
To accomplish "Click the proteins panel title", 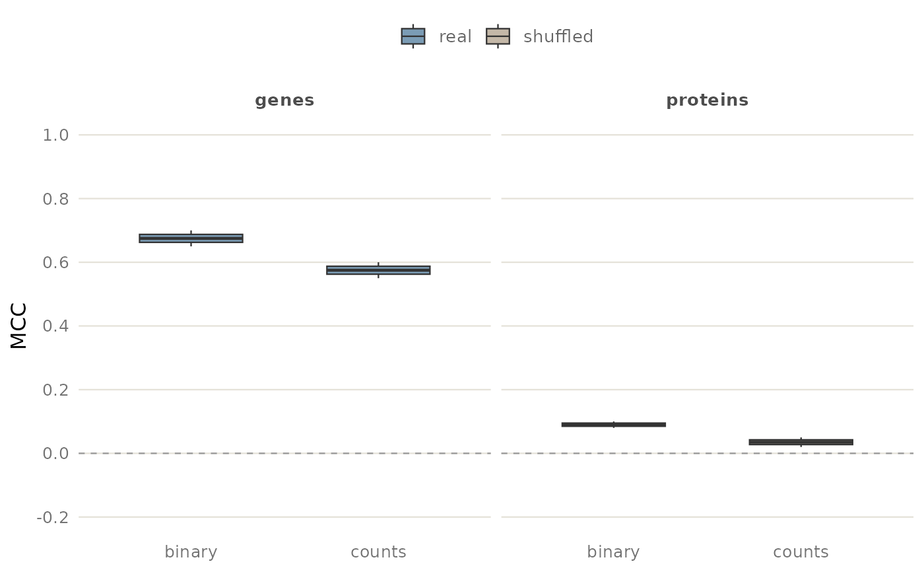I will [708, 100].
